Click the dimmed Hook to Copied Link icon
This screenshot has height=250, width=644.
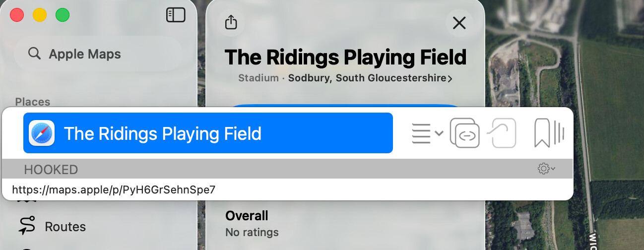[x=502, y=133]
